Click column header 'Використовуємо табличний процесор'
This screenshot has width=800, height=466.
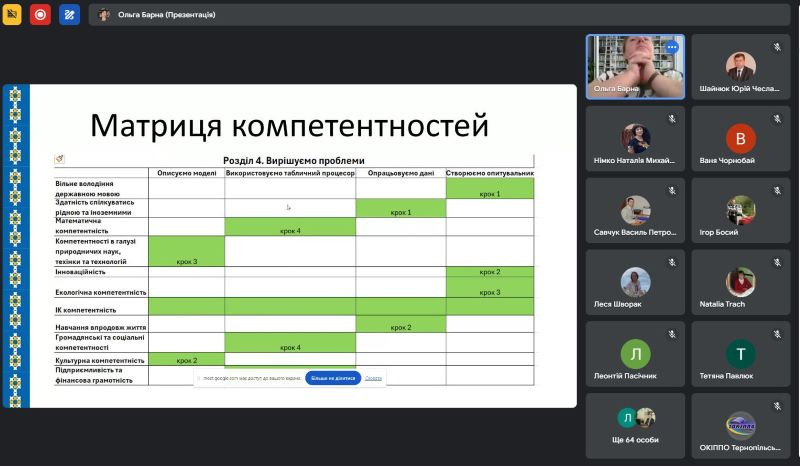tap(290, 173)
